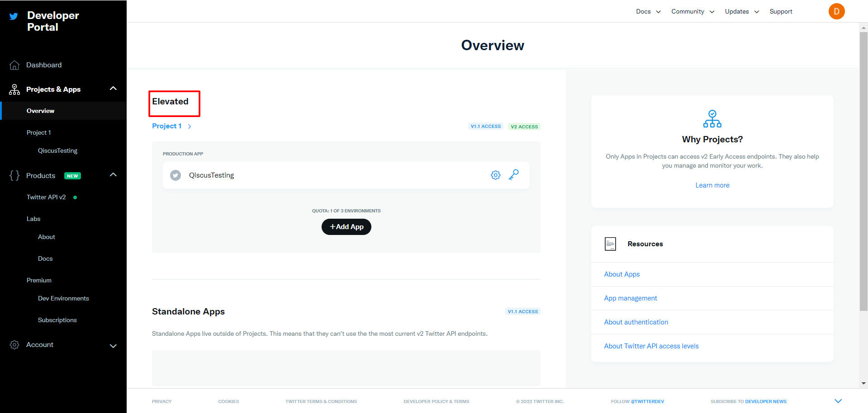Click the QiscusTesting app avatar icon

tap(175, 175)
